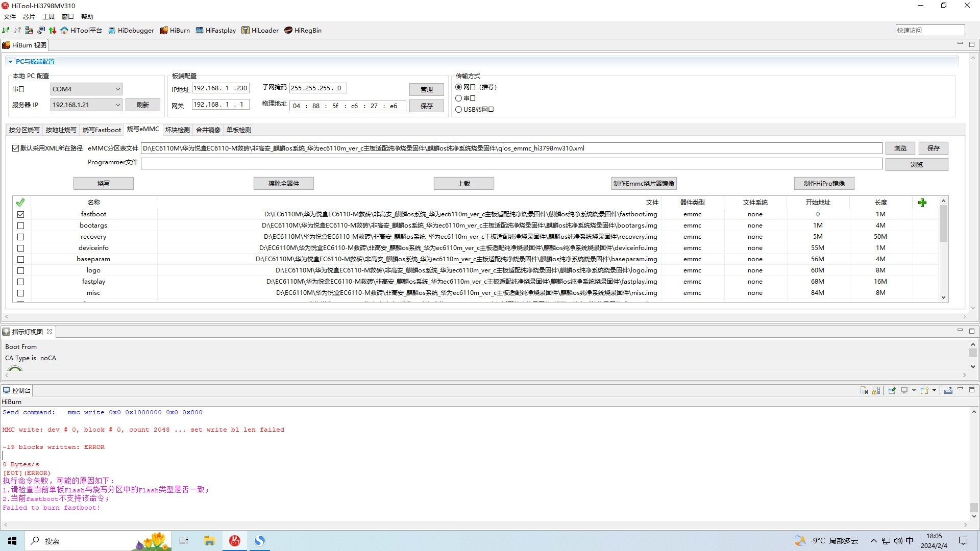Click the terminal tool icon in toolbar

pos(41,30)
